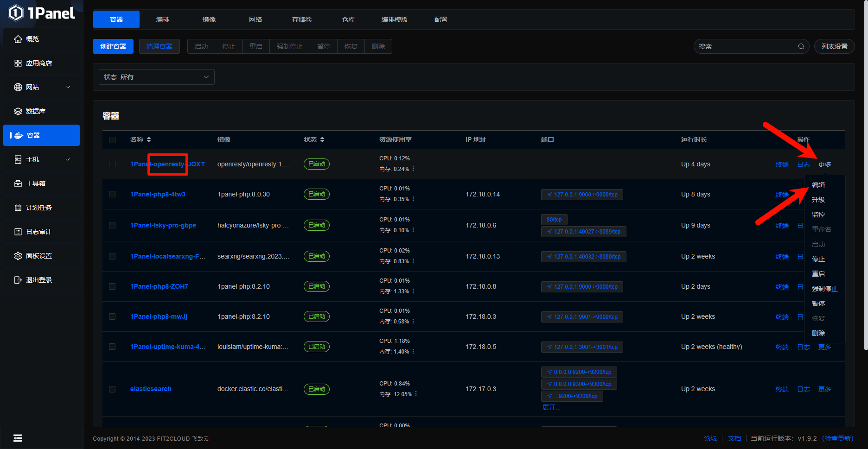This screenshot has width=868, height=449.
Task: Click the 工具箱 toolbox icon
Action: coord(18,183)
